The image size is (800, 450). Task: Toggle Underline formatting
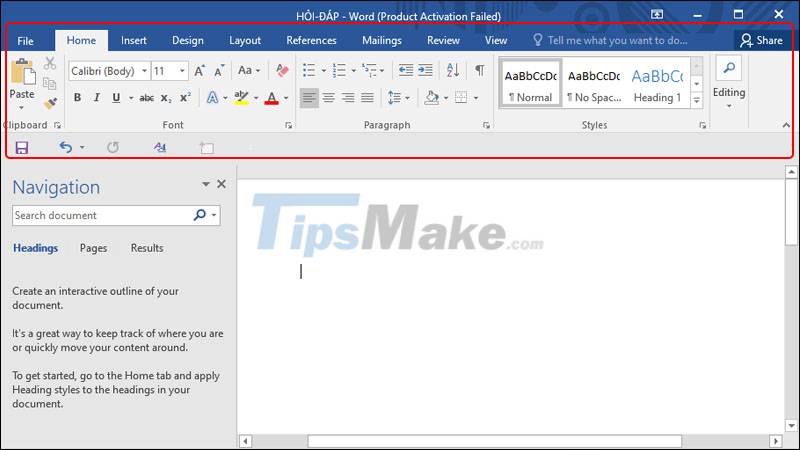(116, 97)
